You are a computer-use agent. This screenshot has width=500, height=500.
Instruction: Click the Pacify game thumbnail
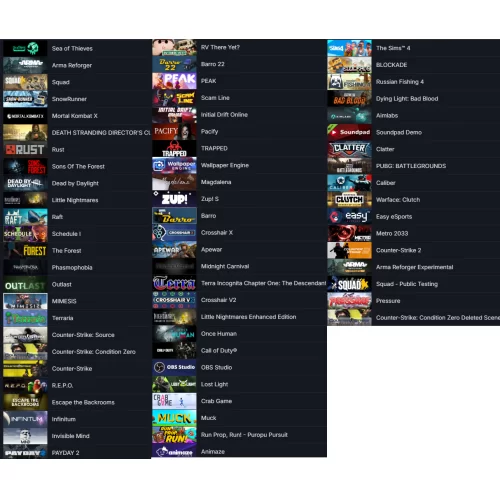point(174,131)
